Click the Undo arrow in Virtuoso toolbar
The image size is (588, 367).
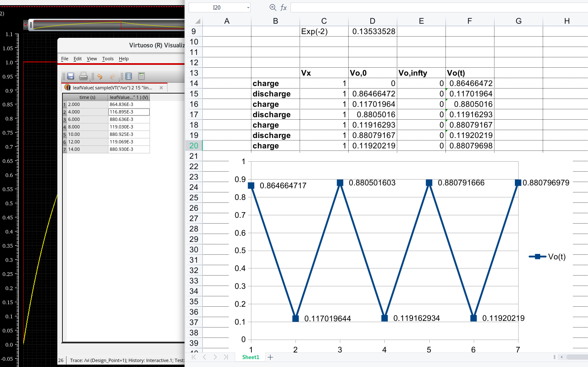point(100,76)
